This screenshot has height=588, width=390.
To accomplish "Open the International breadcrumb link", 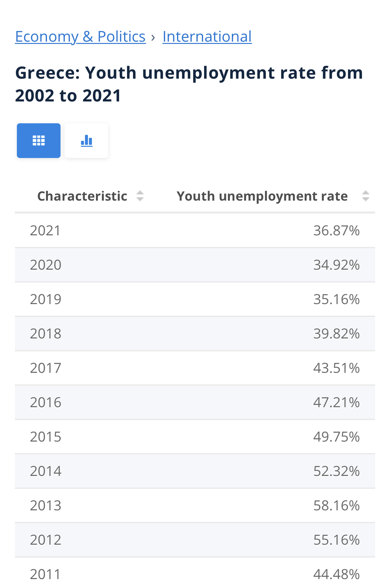I will coord(207,36).
